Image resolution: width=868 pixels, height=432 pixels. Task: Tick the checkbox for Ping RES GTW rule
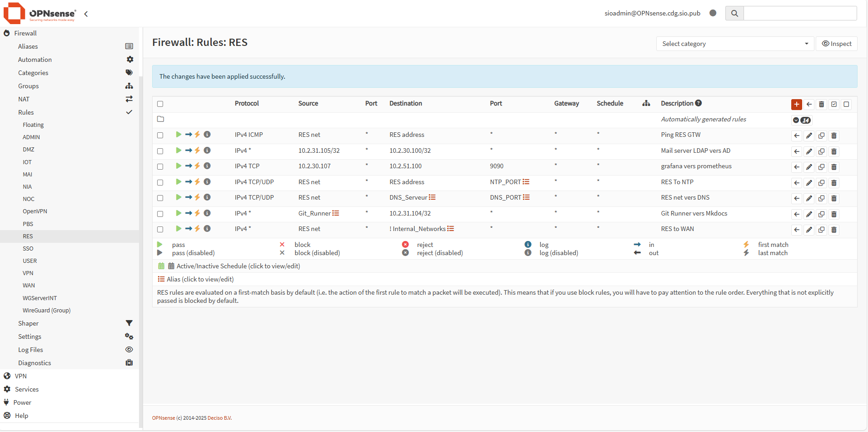tap(160, 135)
